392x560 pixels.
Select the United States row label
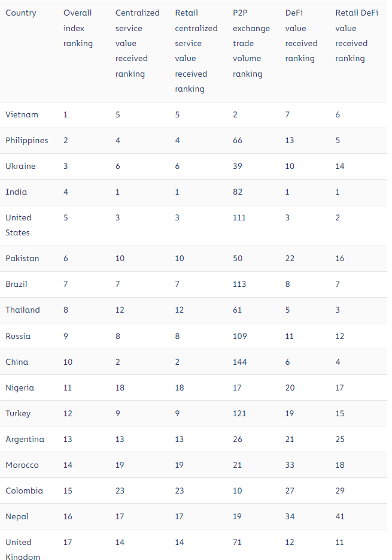click(19, 225)
